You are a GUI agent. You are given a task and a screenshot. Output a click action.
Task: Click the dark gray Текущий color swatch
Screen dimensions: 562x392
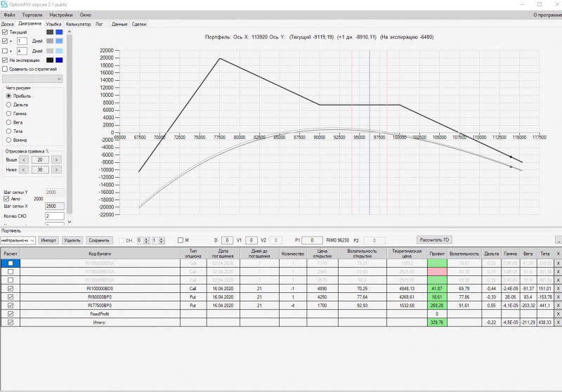[x=50, y=32]
